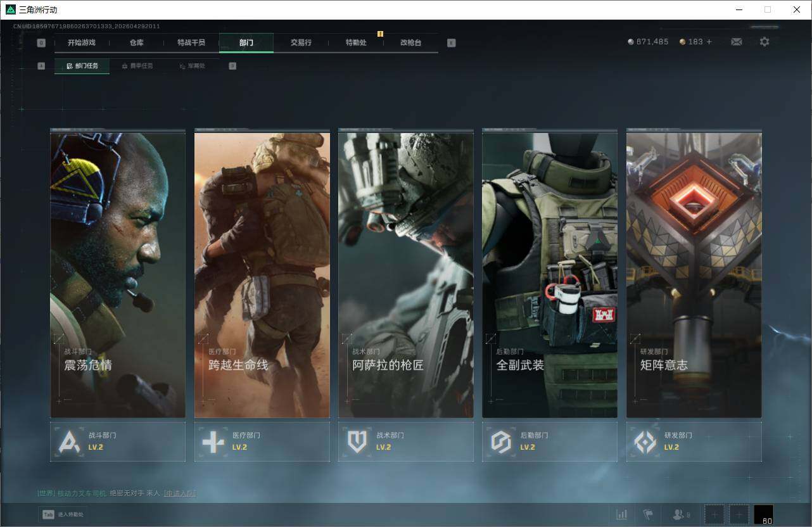Open the middle sub-tab beside 部门任务
Screen dimensions: 812x527
(137, 66)
